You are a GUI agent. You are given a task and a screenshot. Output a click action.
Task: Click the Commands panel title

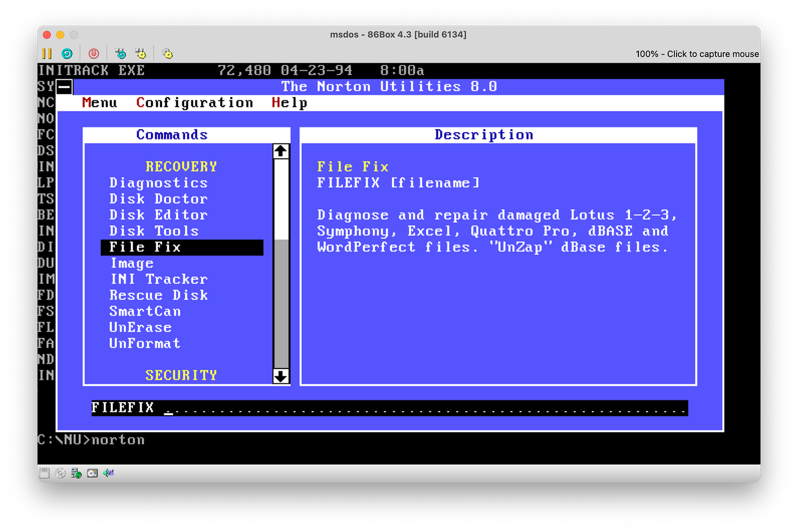coord(172,135)
